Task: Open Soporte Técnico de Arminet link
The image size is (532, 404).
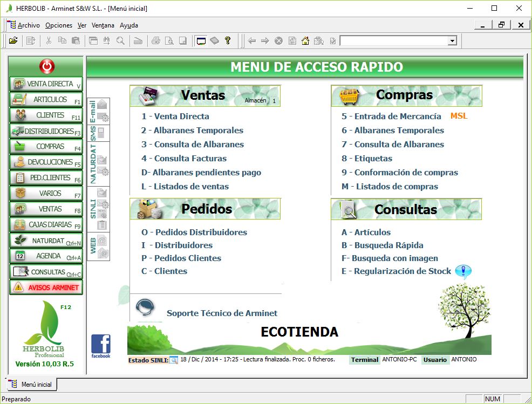Action: click(x=222, y=313)
